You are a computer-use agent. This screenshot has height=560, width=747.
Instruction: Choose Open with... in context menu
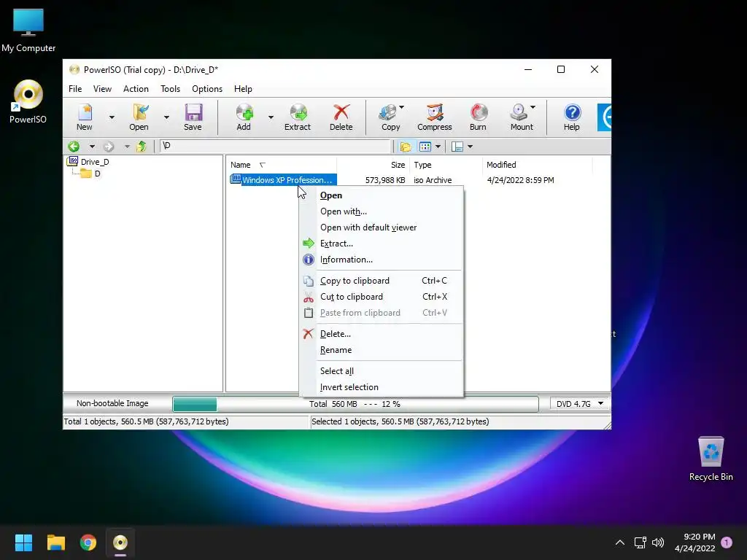tap(381, 211)
